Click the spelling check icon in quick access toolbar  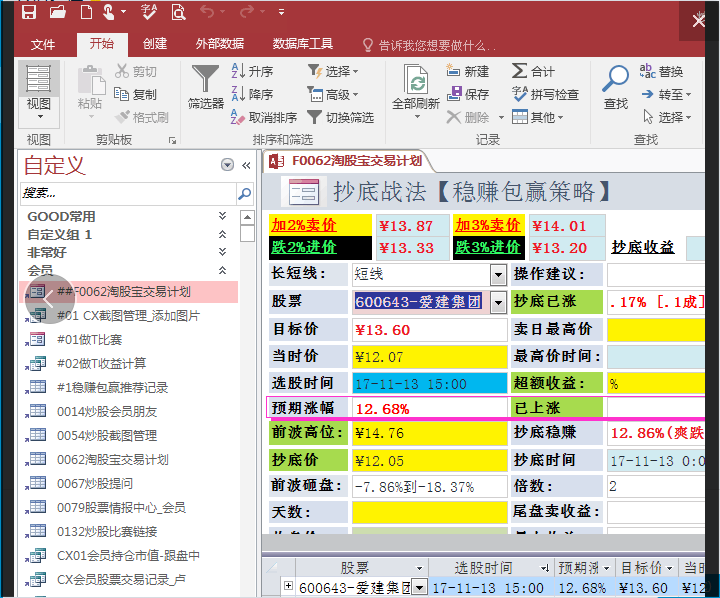[x=149, y=12]
